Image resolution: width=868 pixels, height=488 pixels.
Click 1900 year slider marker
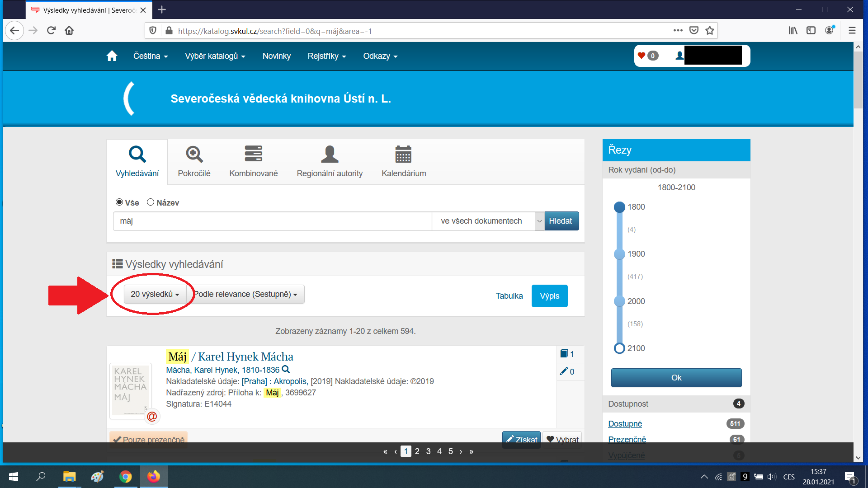point(619,254)
